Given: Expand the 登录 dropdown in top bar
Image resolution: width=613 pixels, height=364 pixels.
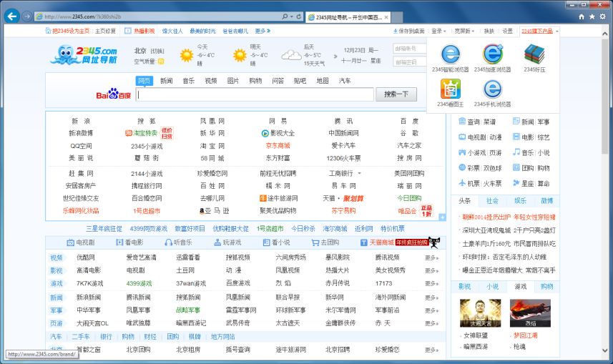Looking at the screenshot, I should tap(438, 31).
